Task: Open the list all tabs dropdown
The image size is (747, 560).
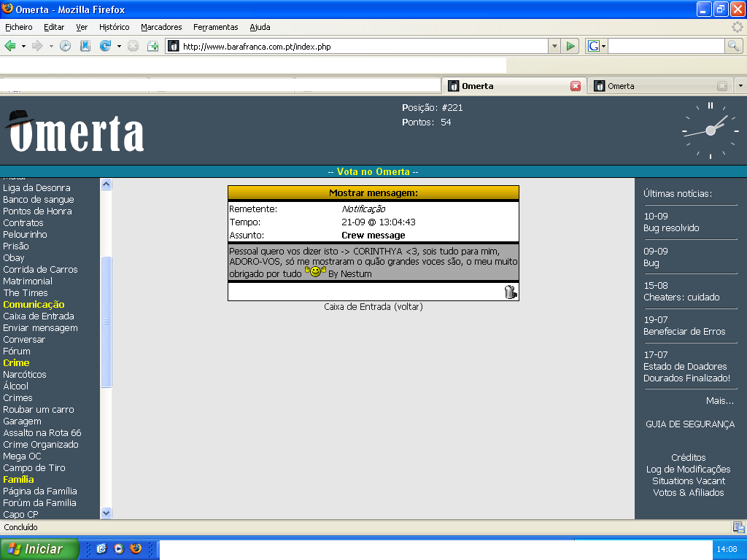Action: tap(740, 86)
